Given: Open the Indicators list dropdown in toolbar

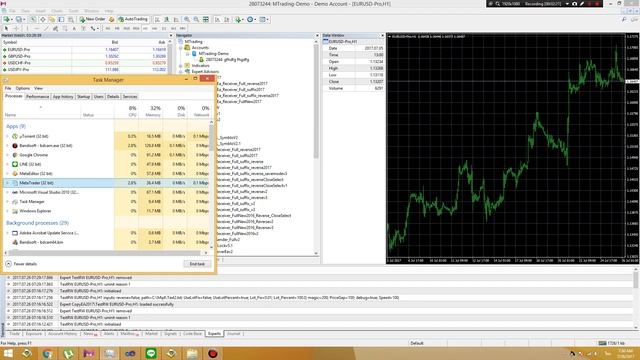Looking at the screenshot, I should point(240,19).
